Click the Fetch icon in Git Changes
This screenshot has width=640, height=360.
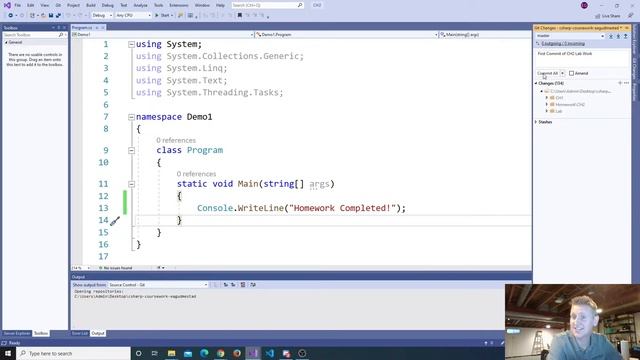pos(611,36)
